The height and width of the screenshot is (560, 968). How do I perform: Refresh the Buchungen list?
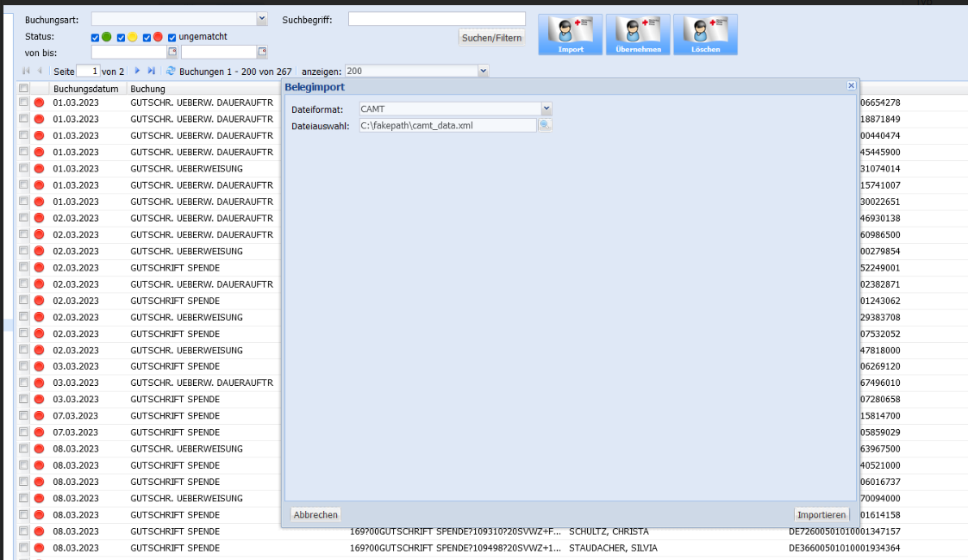pyautogui.click(x=171, y=71)
